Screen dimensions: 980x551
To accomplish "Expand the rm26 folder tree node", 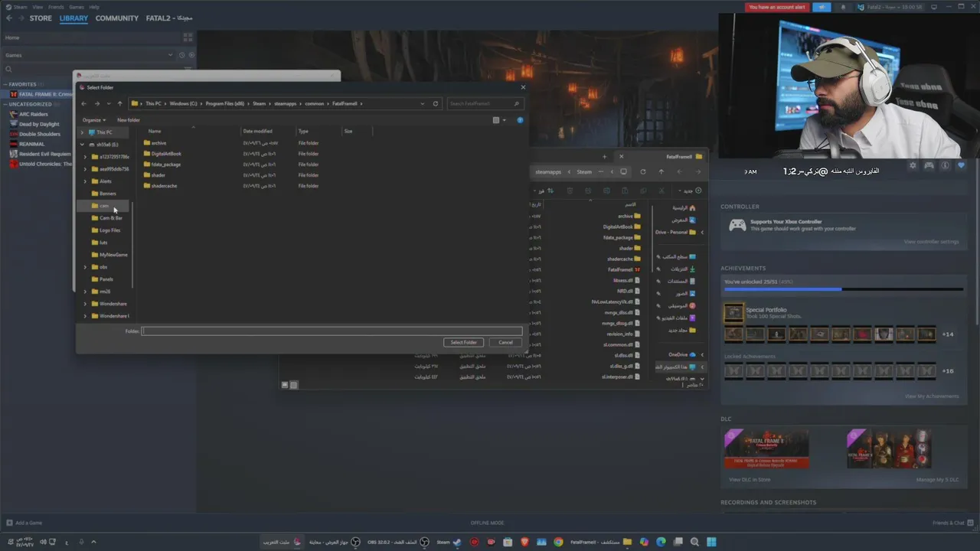I will (x=85, y=292).
